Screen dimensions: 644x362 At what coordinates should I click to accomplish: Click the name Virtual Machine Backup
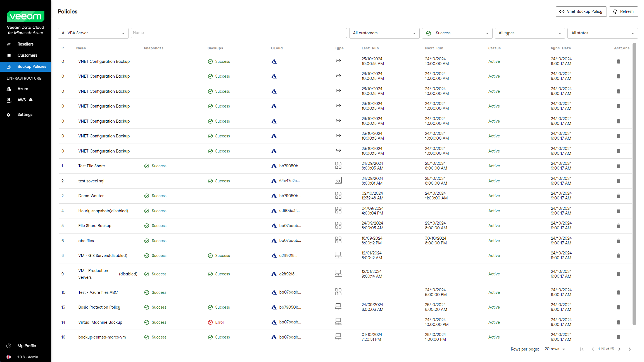(x=100, y=322)
